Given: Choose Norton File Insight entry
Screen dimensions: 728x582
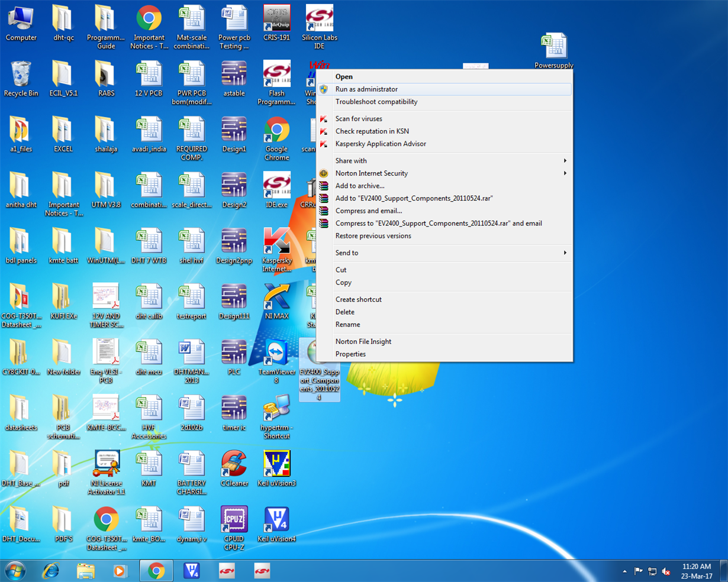Looking at the screenshot, I should tap(444, 341).
